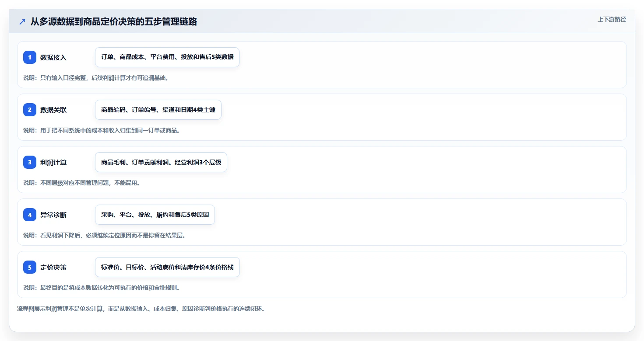This screenshot has height=341, width=644.
Task: Click the footer summary starting 流程图展示利润管理
Action: 141,309
